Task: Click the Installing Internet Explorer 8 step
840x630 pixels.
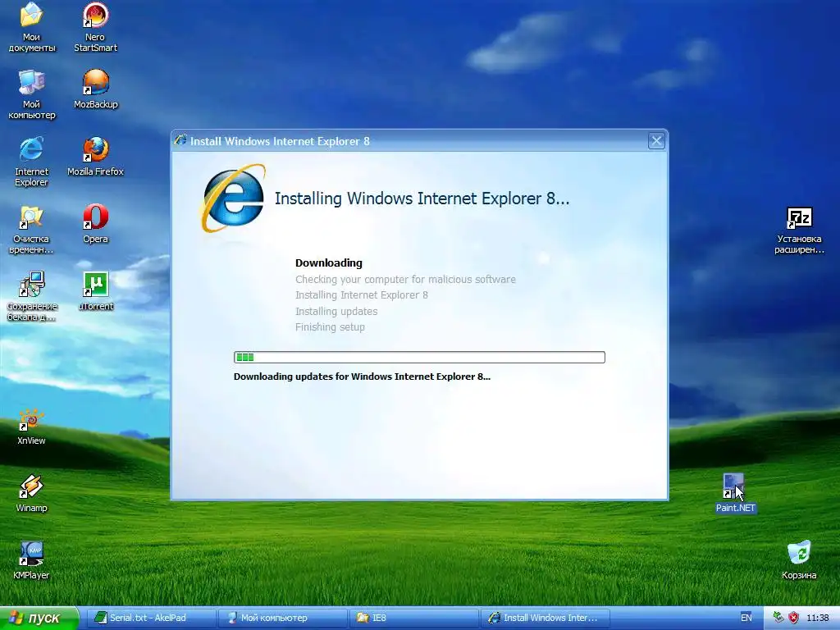Action: (362, 295)
